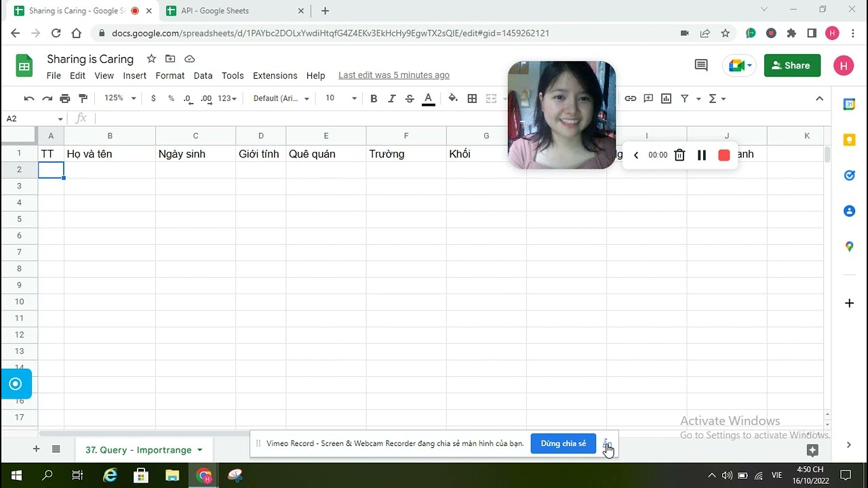
Task: Click the green Share button
Action: pos(793,66)
